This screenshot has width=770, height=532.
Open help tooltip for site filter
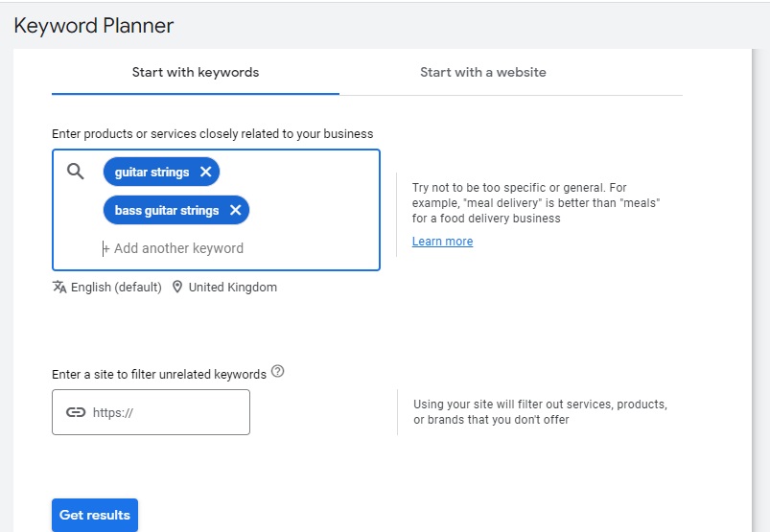tap(278, 372)
